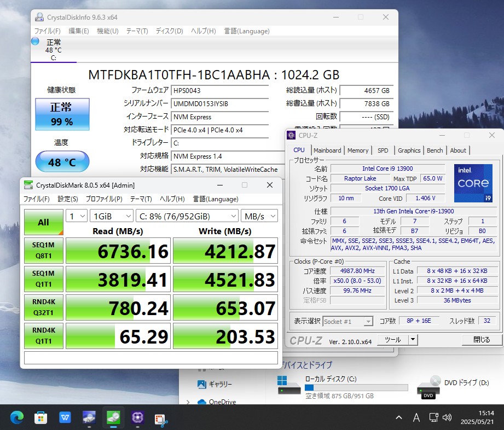
Task: Click the processor name Intel Core i9 13900
Action: (387, 168)
